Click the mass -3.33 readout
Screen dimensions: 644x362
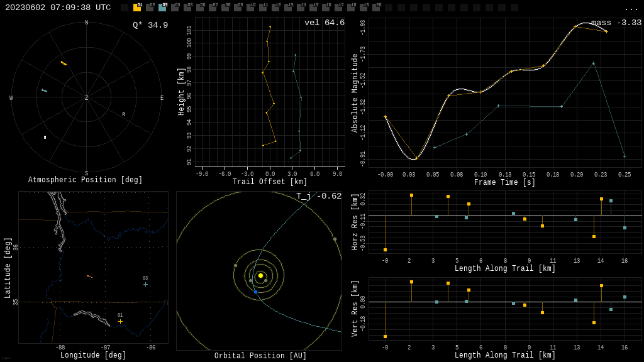point(616,23)
